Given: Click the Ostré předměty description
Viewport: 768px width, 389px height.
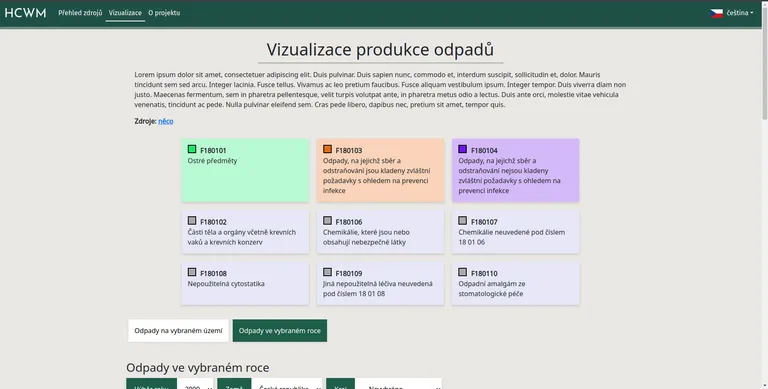Looking at the screenshot, I should tap(212, 161).
